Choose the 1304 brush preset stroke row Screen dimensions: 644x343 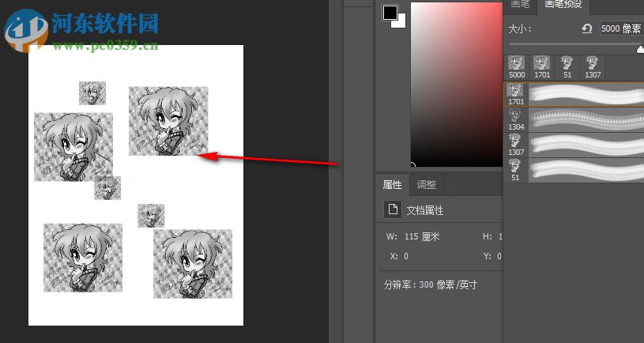click(x=574, y=119)
